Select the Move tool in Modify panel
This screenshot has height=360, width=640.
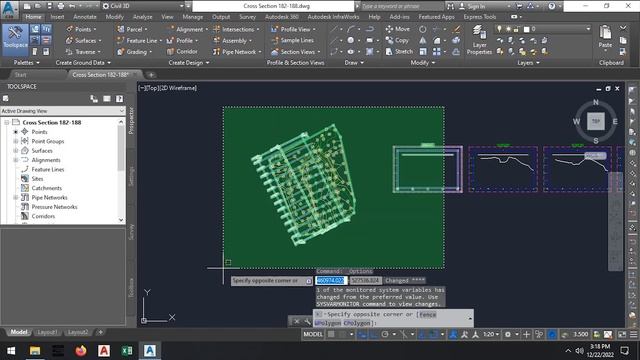click(397, 29)
